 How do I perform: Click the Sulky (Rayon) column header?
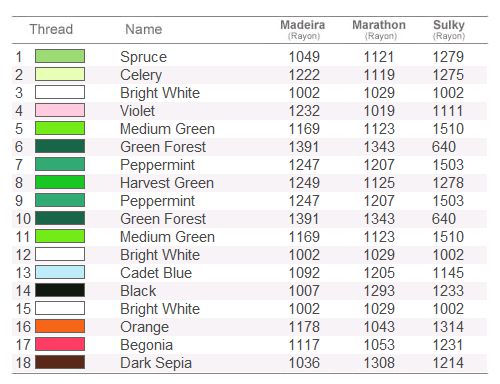pos(449,30)
